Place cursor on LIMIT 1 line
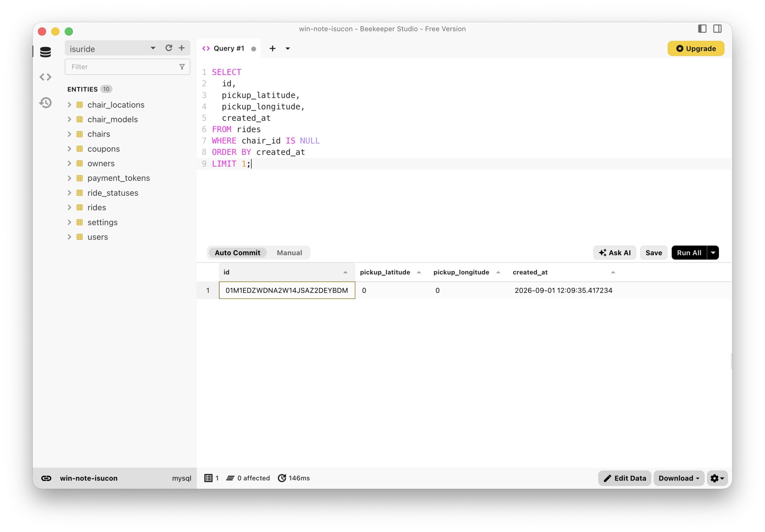The image size is (765, 532). click(464, 164)
